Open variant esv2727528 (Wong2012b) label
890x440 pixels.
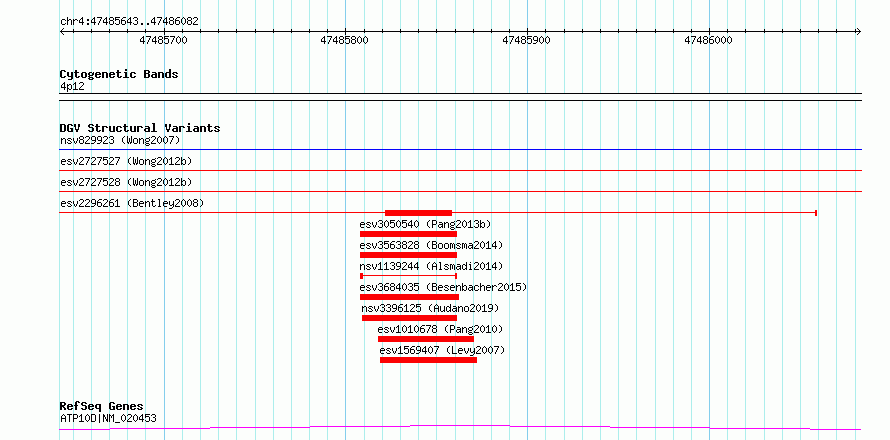point(126,182)
